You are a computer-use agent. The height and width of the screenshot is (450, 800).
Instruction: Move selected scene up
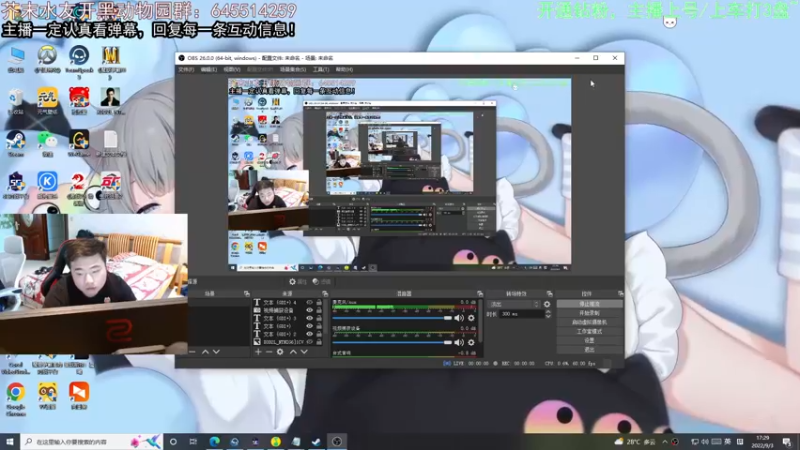(x=205, y=352)
